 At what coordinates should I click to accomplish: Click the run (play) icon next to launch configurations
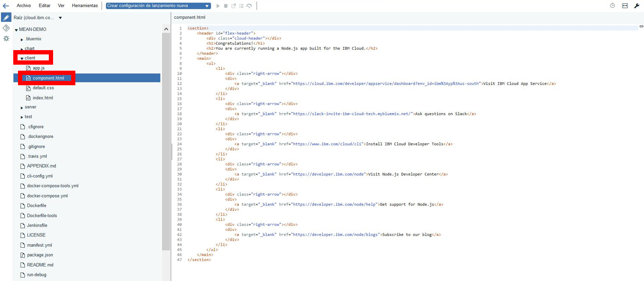218,6
